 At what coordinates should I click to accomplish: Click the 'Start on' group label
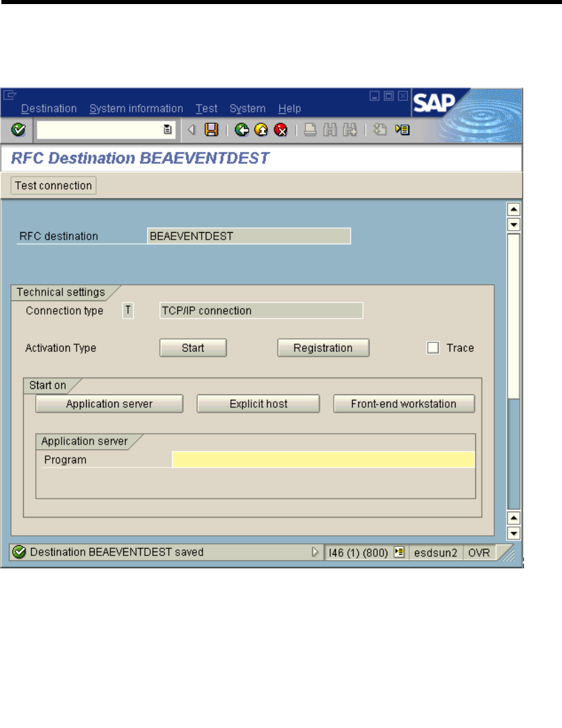click(x=47, y=386)
